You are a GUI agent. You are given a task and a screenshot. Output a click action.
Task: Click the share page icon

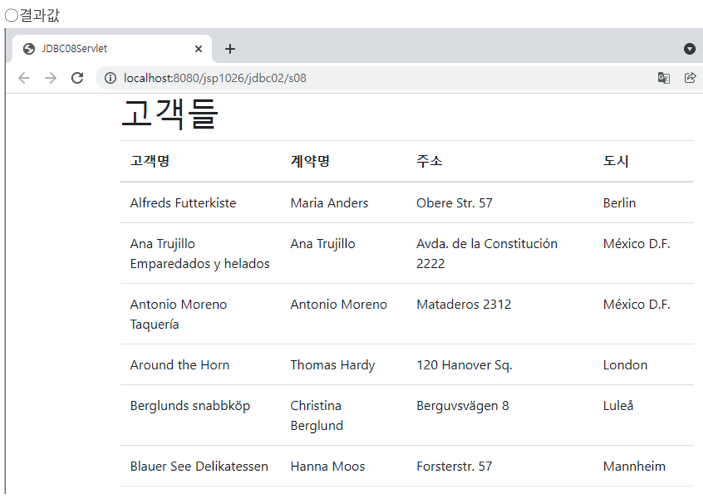690,78
